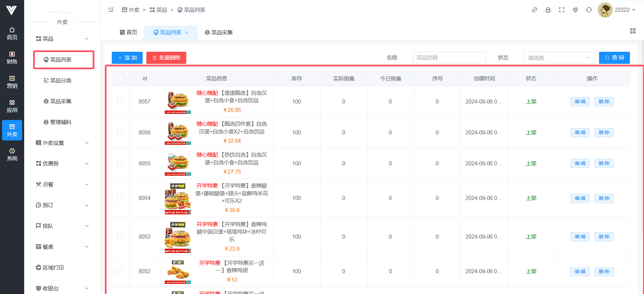Open 菜品分类 in the sidebar
Viewport: 644px width, 294px height.
pos(61,81)
